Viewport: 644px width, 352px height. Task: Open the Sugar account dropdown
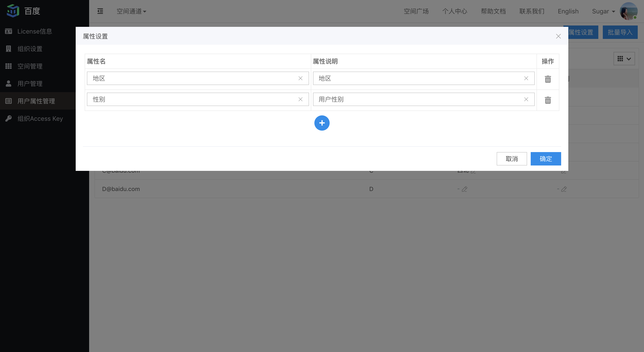[603, 11]
